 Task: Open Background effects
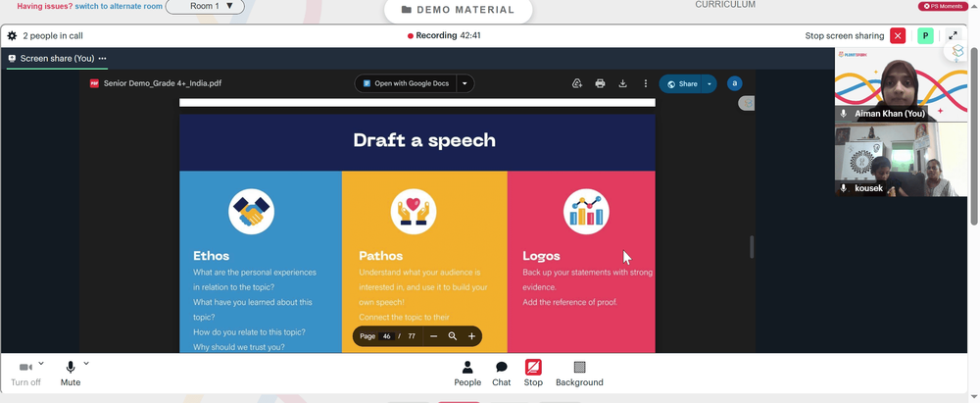[579, 374]
